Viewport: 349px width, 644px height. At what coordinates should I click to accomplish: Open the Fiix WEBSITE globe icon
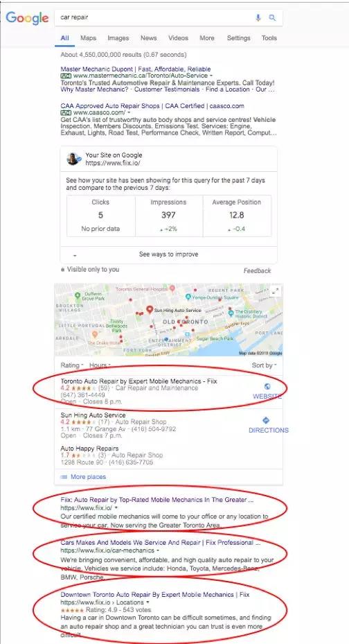coord(267,387)
